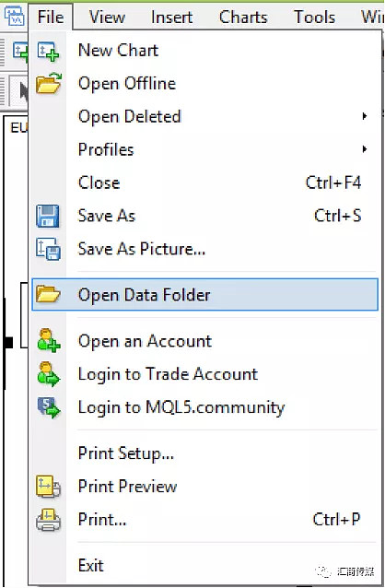Click the Login to MQL5.community icon

point(49,407)
